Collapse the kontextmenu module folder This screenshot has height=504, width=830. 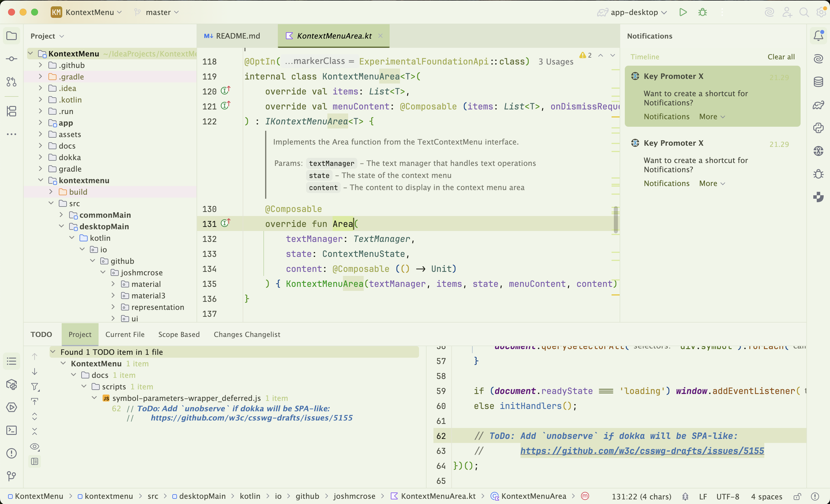pyautogui.click(x=40, y=180)
